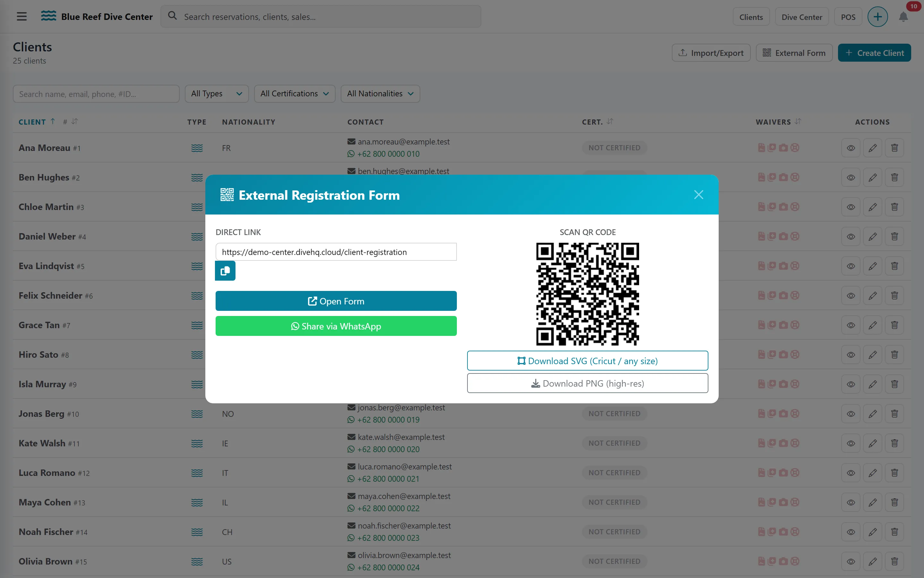This screenshot has height=578, width=924.
Task: View Felix Schneider via eye icon
Action: [851, 296]
